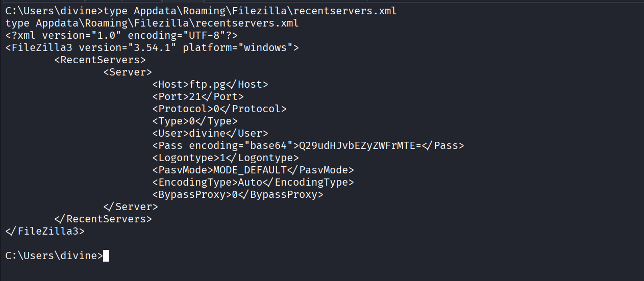Click the Type 0 line
Viewport: 644px width, 281px height.
195,121
